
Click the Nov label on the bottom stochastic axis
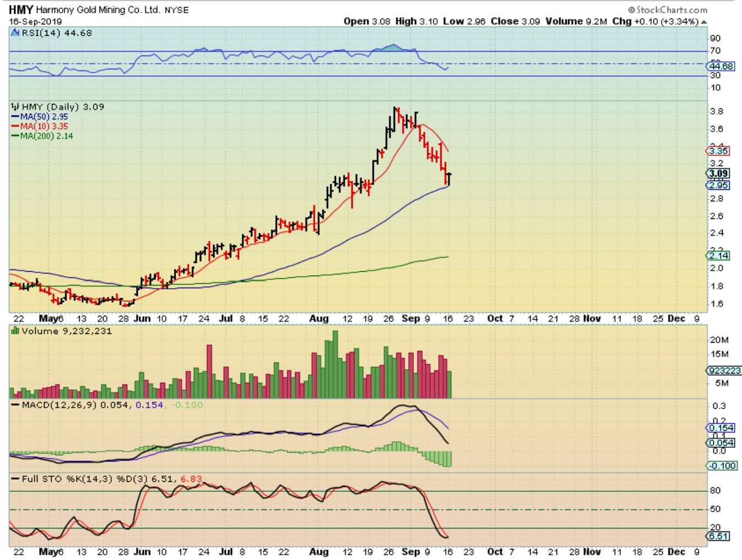click(592, 552)
